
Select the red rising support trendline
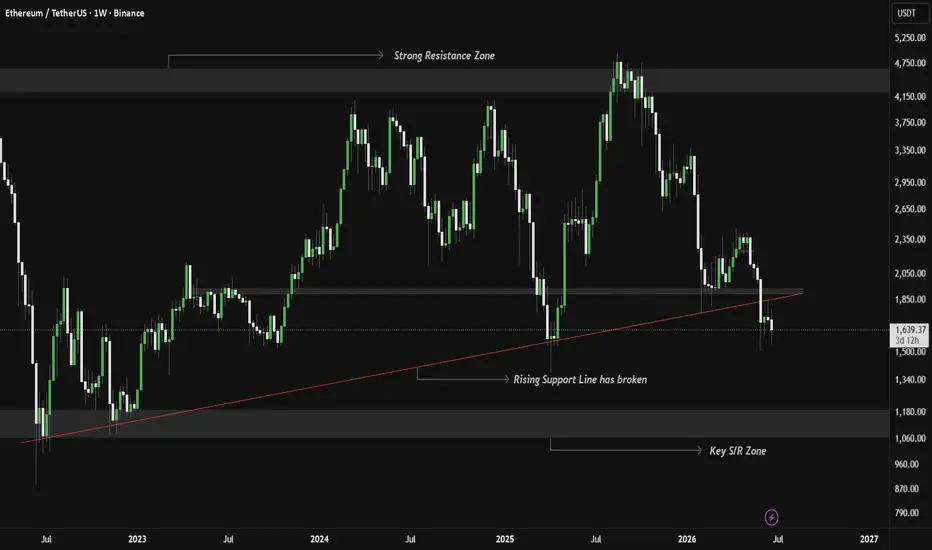click(x=412, y=369)
